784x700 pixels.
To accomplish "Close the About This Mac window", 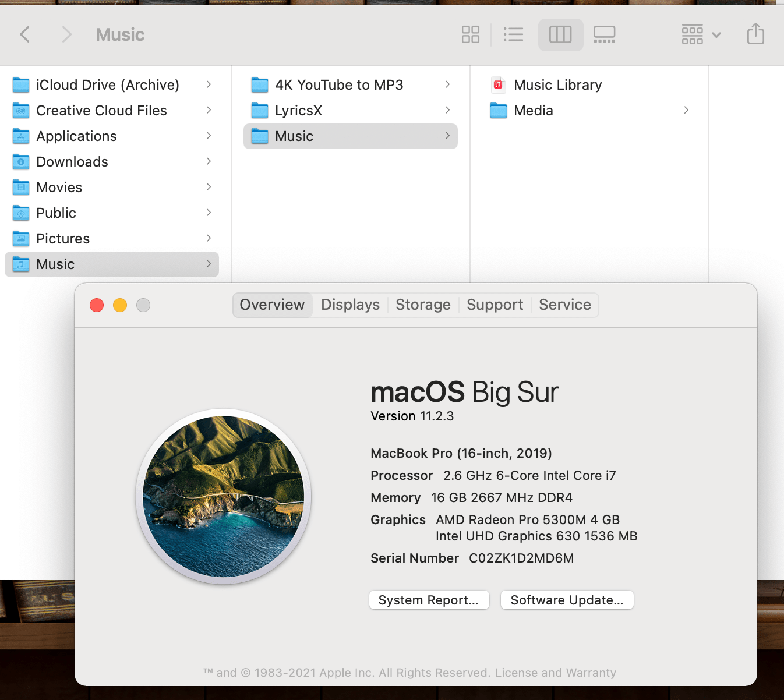I will [x=97, y=305].
